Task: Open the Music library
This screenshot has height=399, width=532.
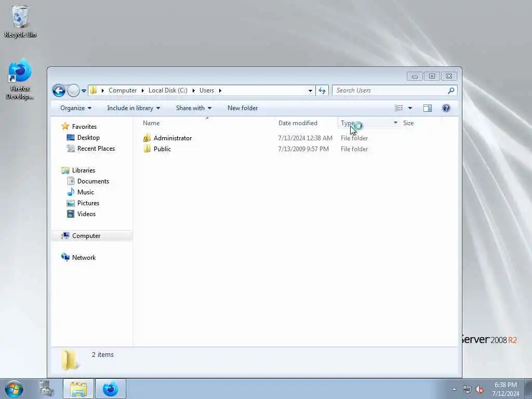Action: 86,192
